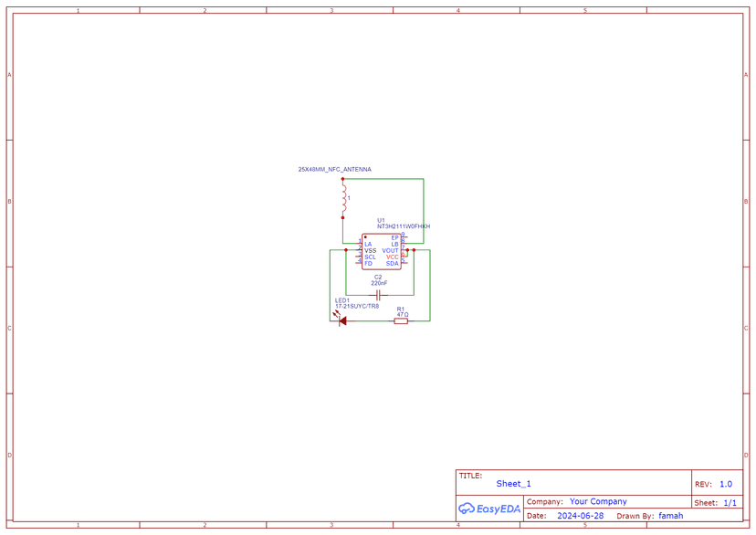Click the Drawn By value famah

point(671,516)
